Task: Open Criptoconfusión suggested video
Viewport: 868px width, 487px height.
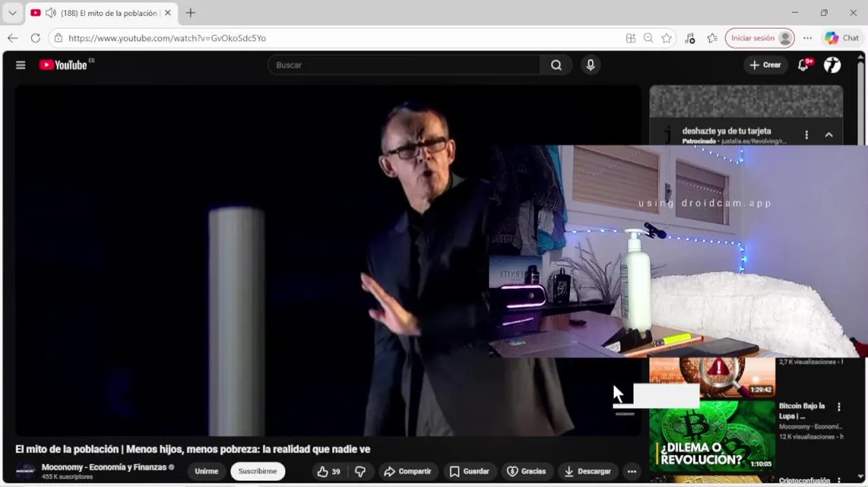Action: tap(804, 481)
